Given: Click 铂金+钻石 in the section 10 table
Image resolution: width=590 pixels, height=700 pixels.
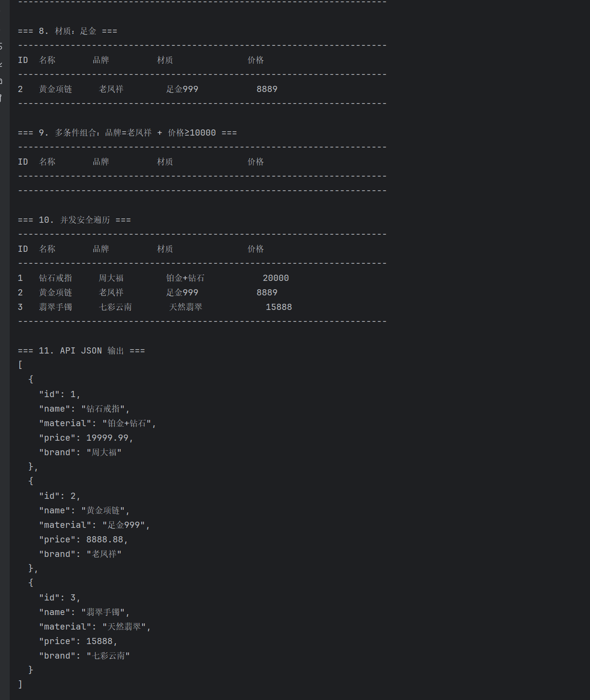Looking at the screenshot, I should click(185, 278).
